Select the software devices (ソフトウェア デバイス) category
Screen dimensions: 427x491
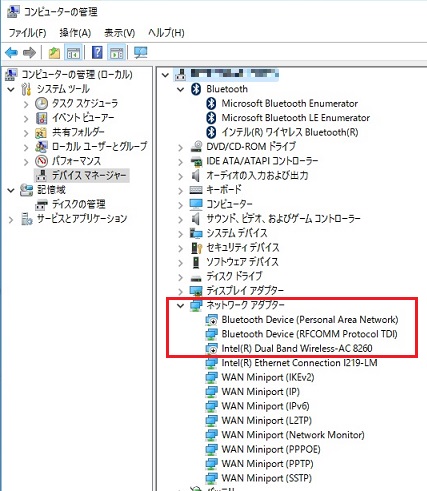pos(242,262)
